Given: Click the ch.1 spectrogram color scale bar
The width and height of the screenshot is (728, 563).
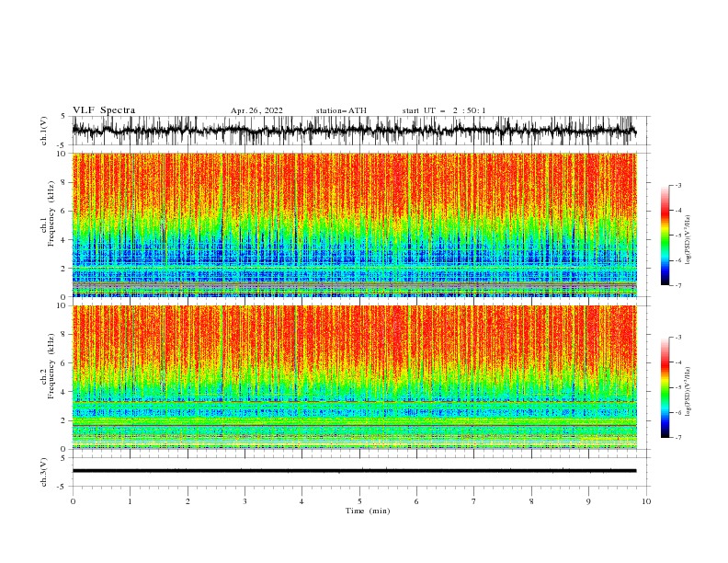Looking at the screenshot, I should tap(665, 235).
